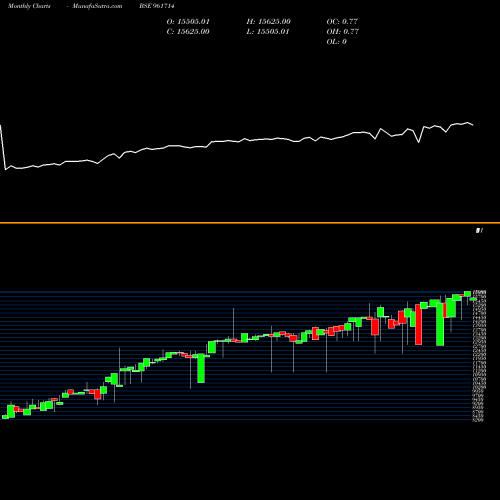Screen dimensions: 500x500
Task: Select the close value 'C: 15625.00'
Action: pyautogui.click(x=188, y=32)
